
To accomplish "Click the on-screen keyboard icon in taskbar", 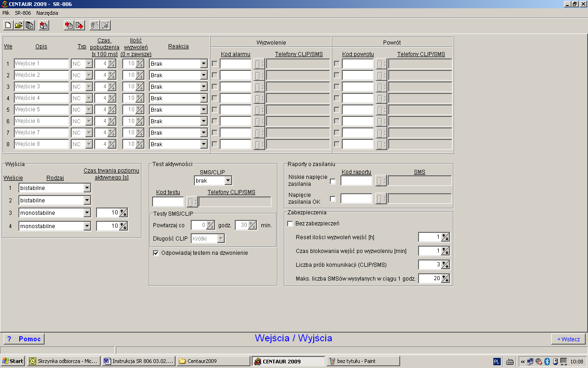I will [x=510, y=362].
